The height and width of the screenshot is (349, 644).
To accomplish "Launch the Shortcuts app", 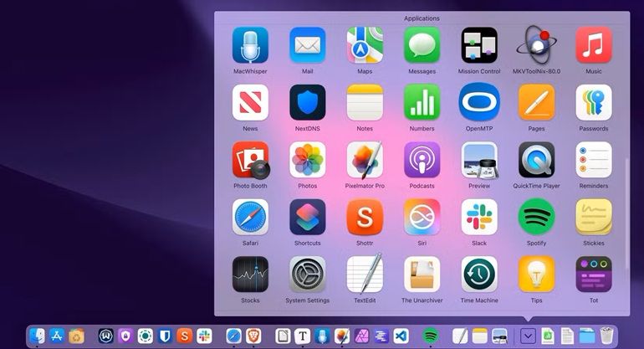I will coord(307,217).
